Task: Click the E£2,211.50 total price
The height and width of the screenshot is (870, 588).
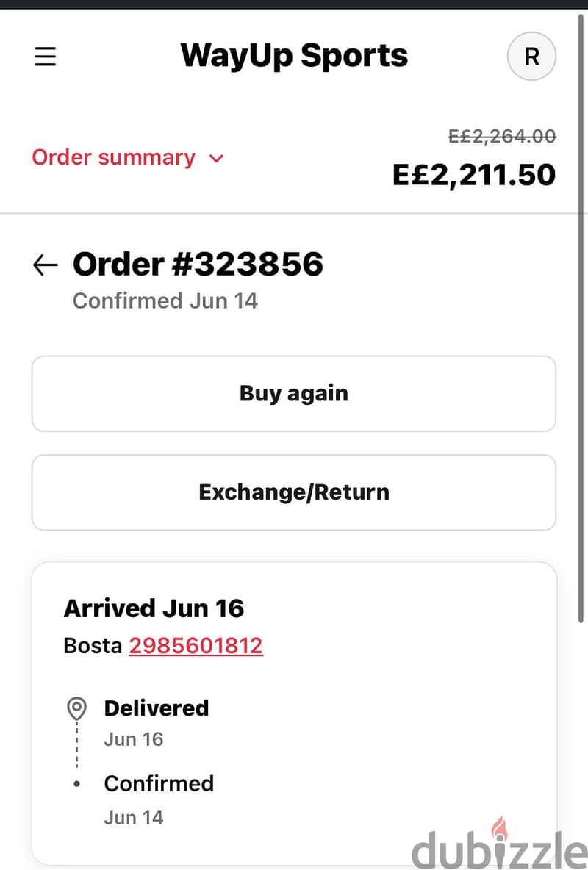Action: (x=473, y=175)
